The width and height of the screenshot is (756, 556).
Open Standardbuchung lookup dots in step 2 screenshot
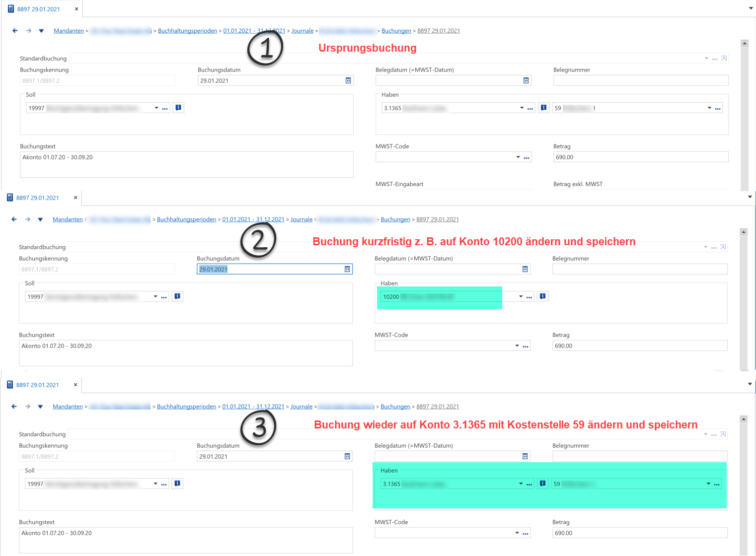click(714, 247)
